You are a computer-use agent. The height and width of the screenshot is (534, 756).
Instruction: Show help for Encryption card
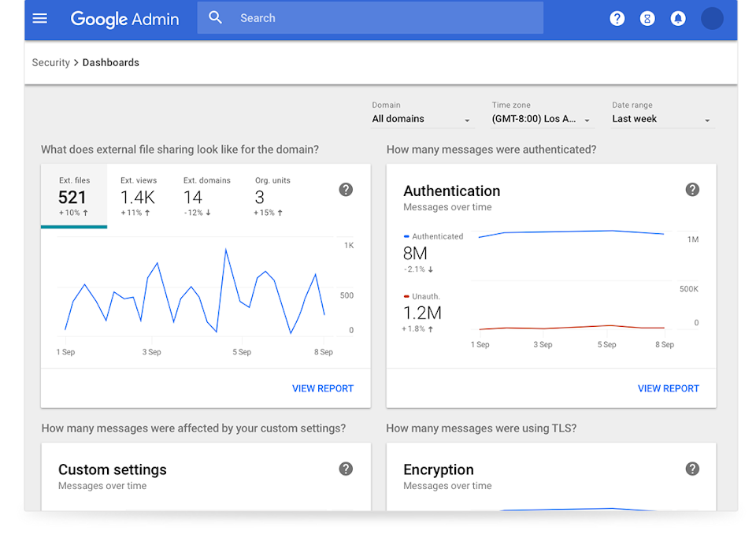coord(692,469)
